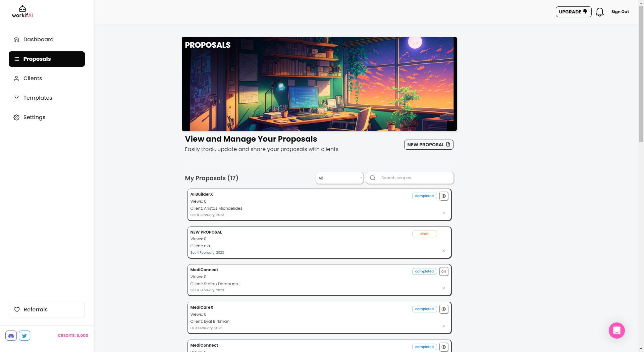Open the Twitter link icon
The width and height of the screenshot is (644, 352).
point(24,336)
